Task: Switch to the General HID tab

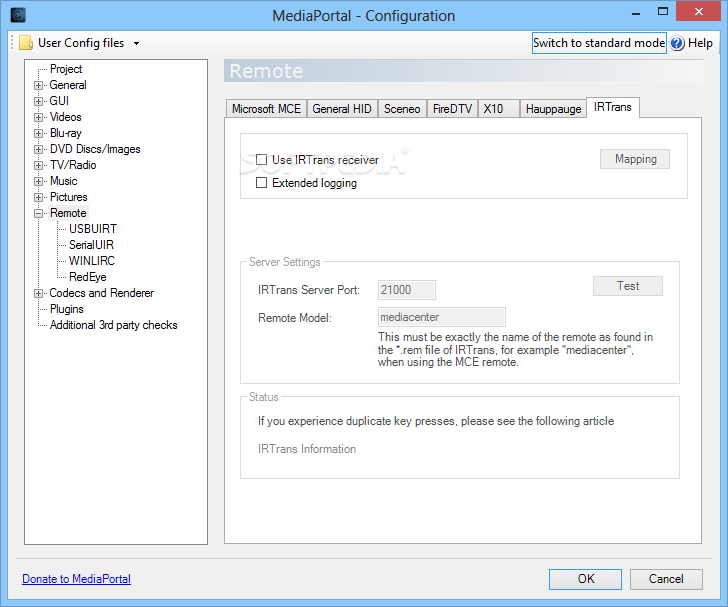Action: 342,109
